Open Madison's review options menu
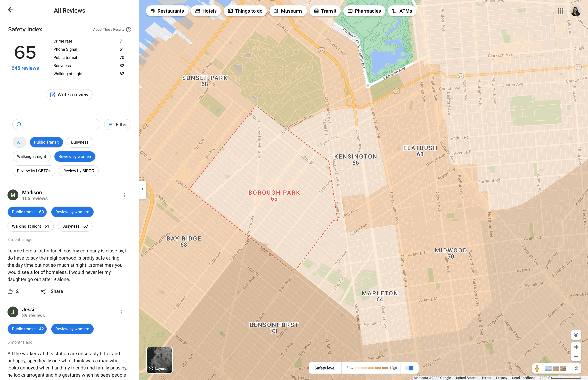The width and height of the screenshot is (588, 380). (x=124, y=195)
